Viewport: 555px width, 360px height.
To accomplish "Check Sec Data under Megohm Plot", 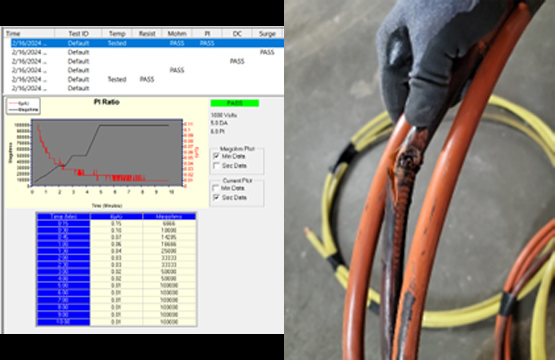I will coord(216,166).
